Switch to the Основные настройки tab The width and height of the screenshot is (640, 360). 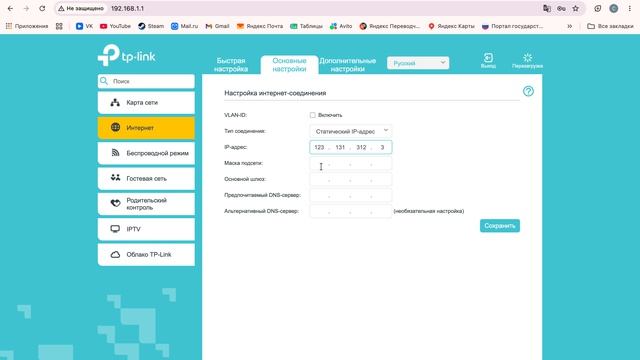point(289,65)
